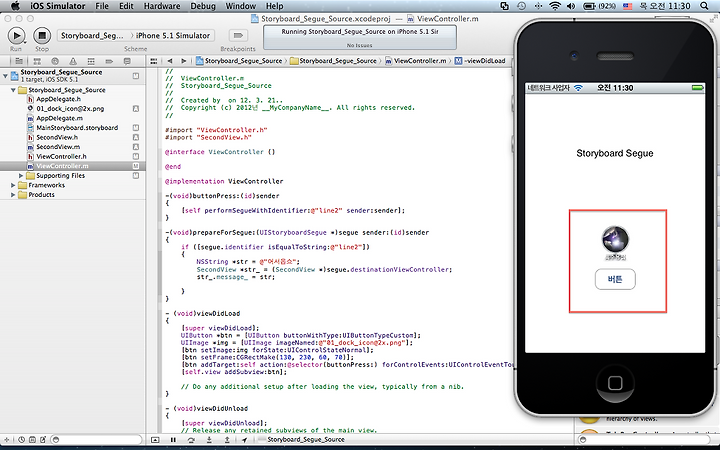Open Spotlight search in menu bar

(704, 6)
